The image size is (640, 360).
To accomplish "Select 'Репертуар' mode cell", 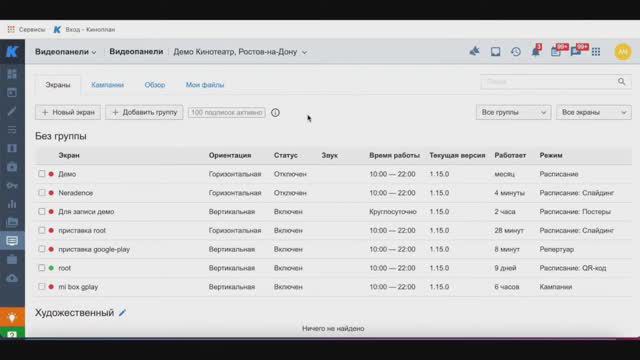I will coord(556,249).
